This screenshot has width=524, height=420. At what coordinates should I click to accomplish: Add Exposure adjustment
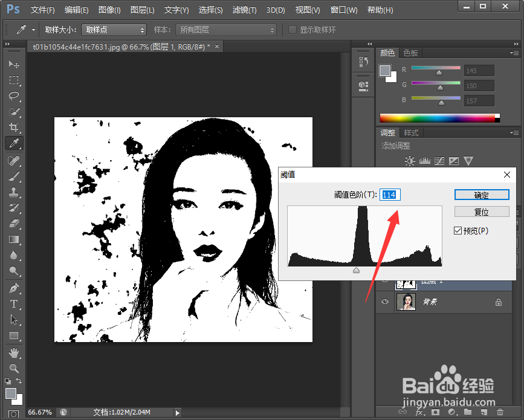click(454, 161)
